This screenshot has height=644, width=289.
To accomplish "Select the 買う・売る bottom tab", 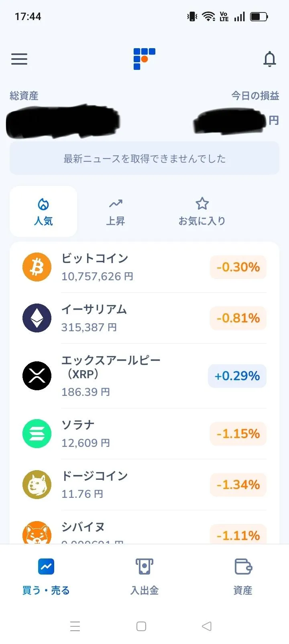I will (x=46, y=577).
